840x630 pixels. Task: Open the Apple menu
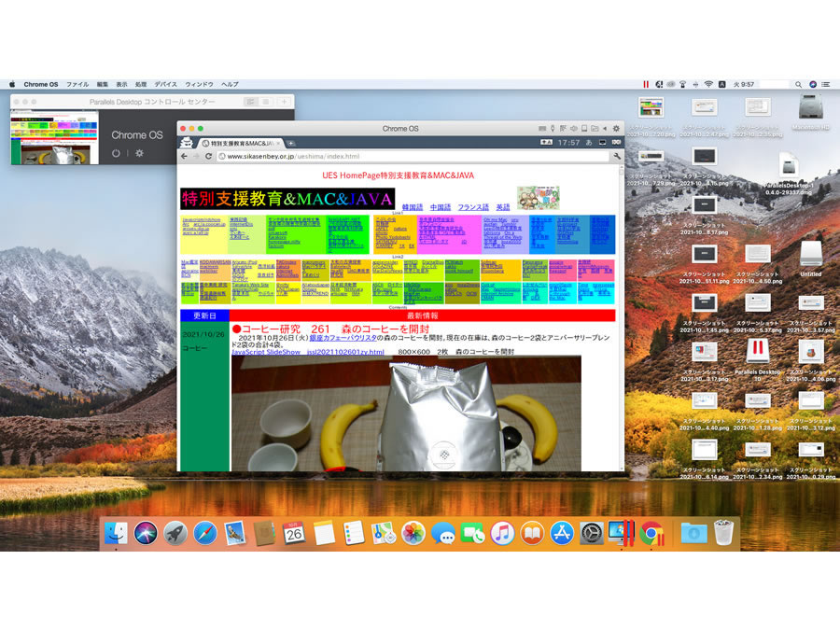(x=12, y=84)
